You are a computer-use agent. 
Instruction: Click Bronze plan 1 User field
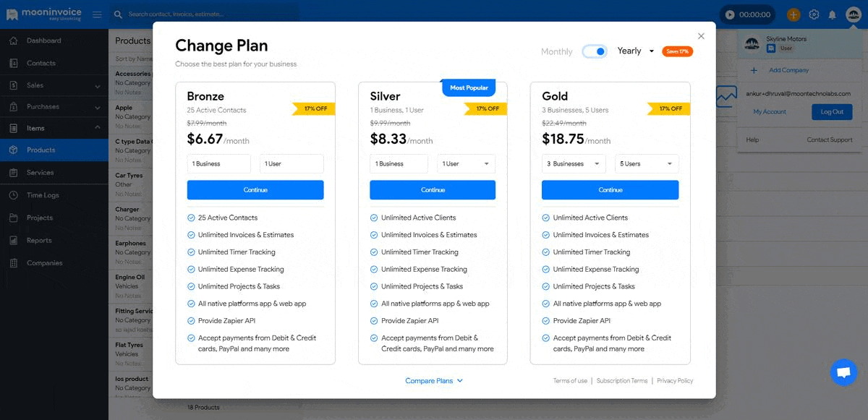pyautogui.click(x=292, y=164)
